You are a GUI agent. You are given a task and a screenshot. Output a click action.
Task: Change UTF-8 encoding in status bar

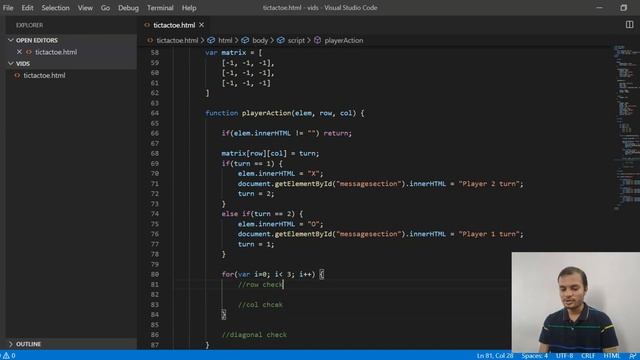coord(564,356)
